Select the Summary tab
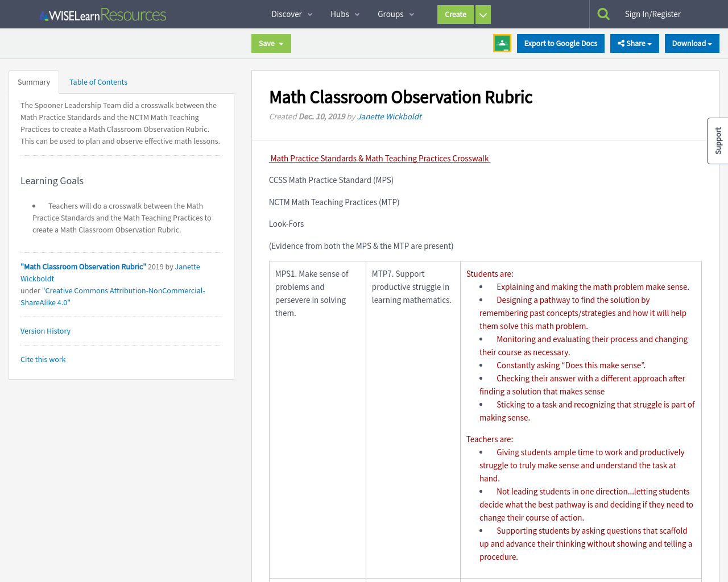This screenshot has height=582, width=728. (x=34, y=82)
